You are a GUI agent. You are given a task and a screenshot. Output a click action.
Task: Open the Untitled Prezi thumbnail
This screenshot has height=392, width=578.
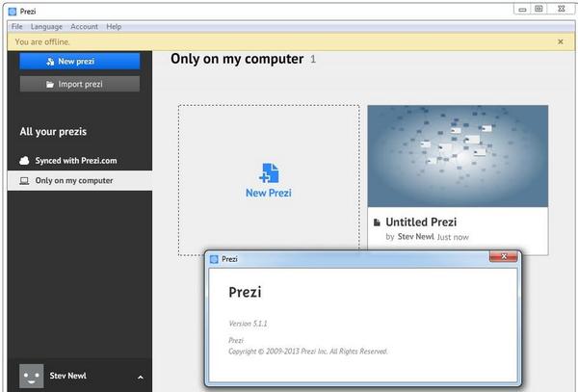click(458, 156)
